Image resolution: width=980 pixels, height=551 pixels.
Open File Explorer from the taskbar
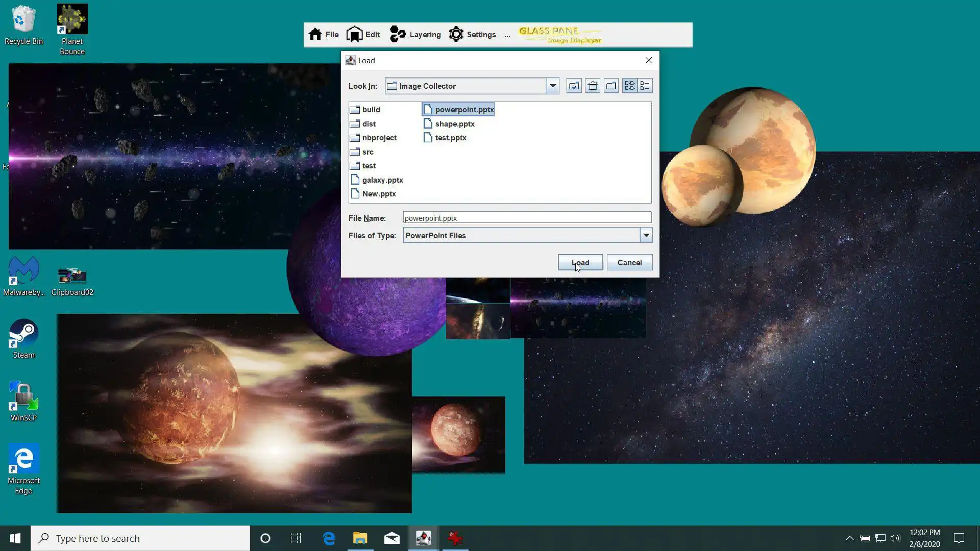(x=360, y=538)
